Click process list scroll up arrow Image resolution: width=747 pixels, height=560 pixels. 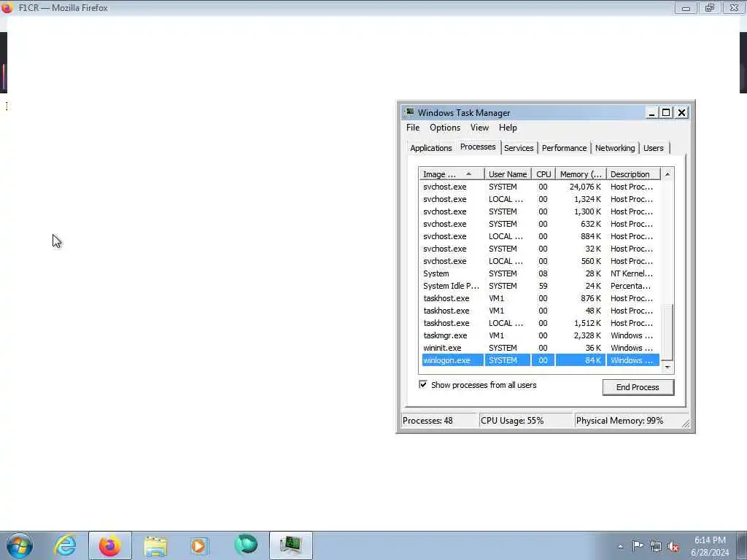(x=667, y=174)
